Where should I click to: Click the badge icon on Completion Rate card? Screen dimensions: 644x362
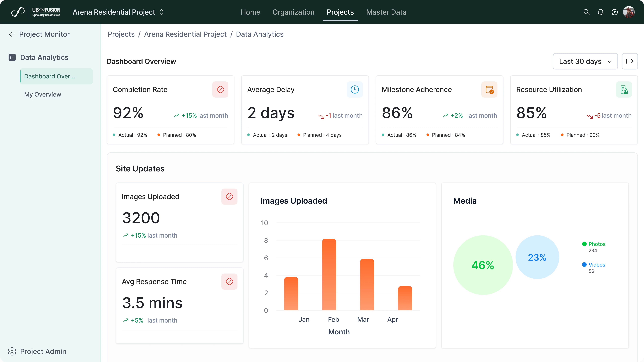click(x=220, y=89)
